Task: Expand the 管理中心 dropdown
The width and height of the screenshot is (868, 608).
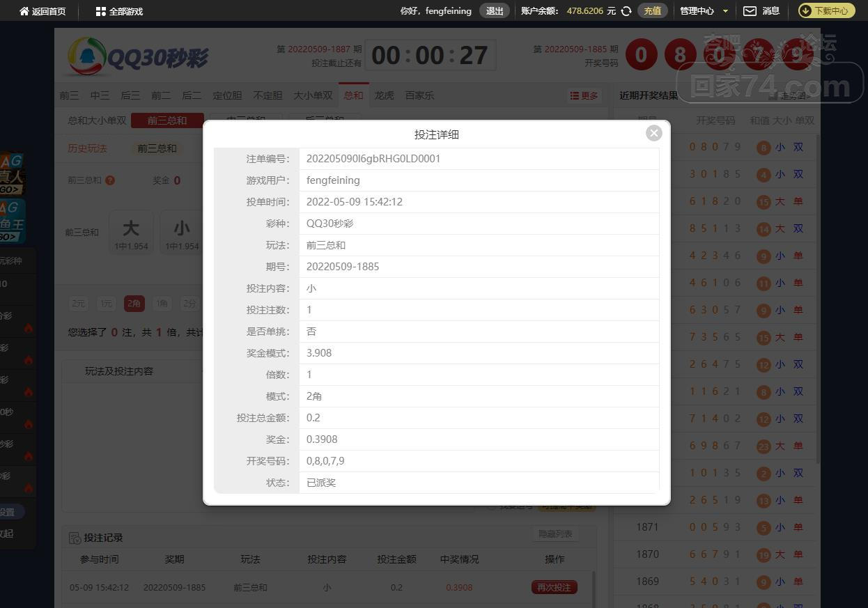Action: coord(725,11)
